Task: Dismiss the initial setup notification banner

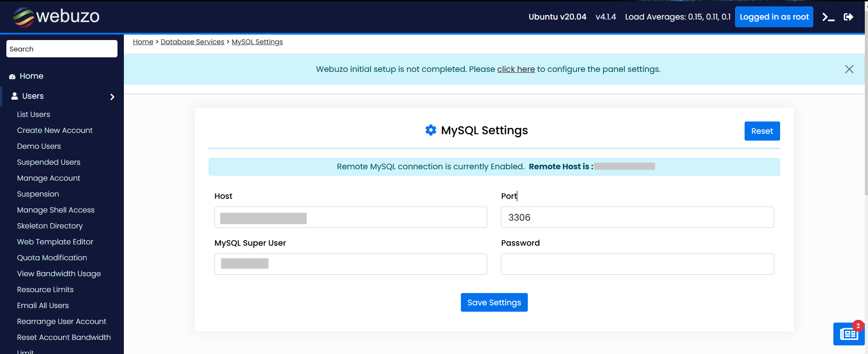Action: (849, 69)
